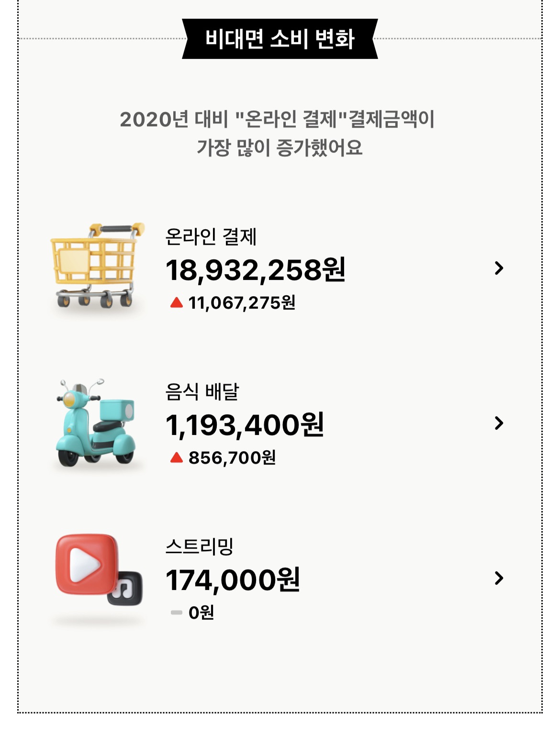Image resolution: width=560 pixels, height=744 pixels.
Task: Select the 18,932,258원 amount
Action: (256, 270)
